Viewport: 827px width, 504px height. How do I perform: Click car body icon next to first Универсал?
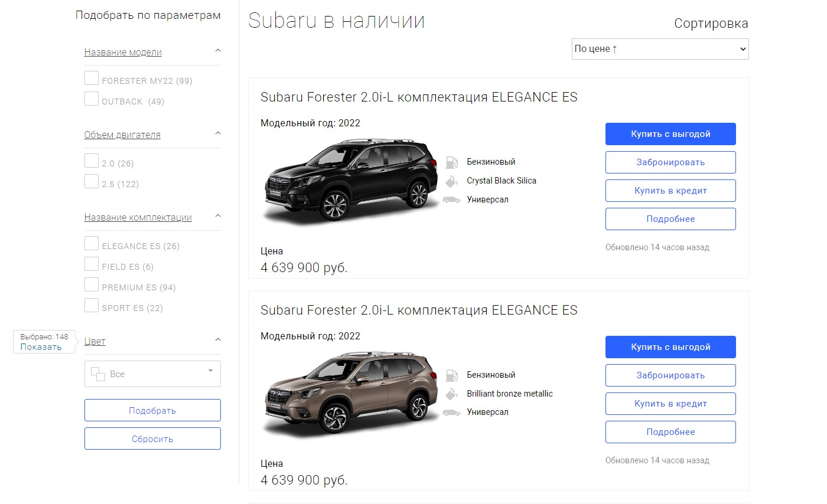click(x=451, y=199)
